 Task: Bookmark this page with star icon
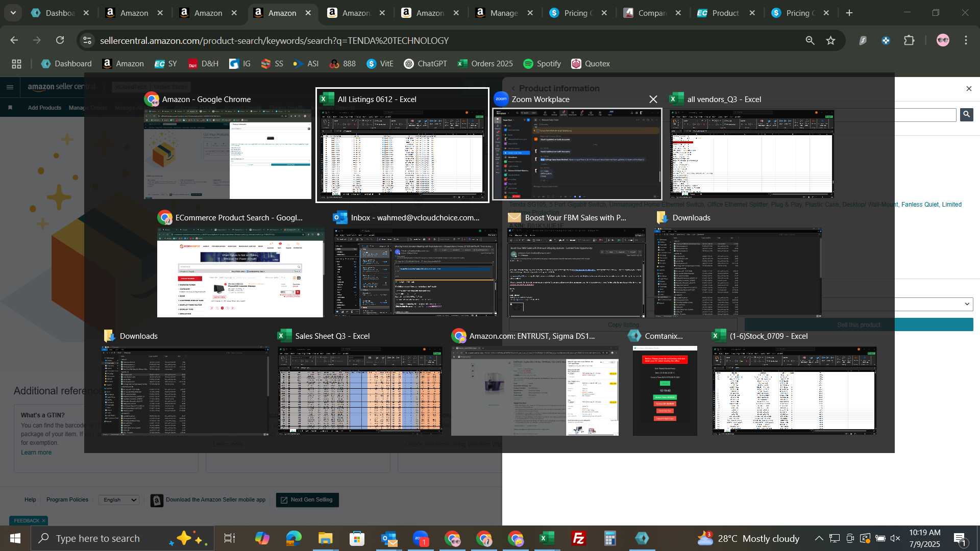click(x=831, y=40)
